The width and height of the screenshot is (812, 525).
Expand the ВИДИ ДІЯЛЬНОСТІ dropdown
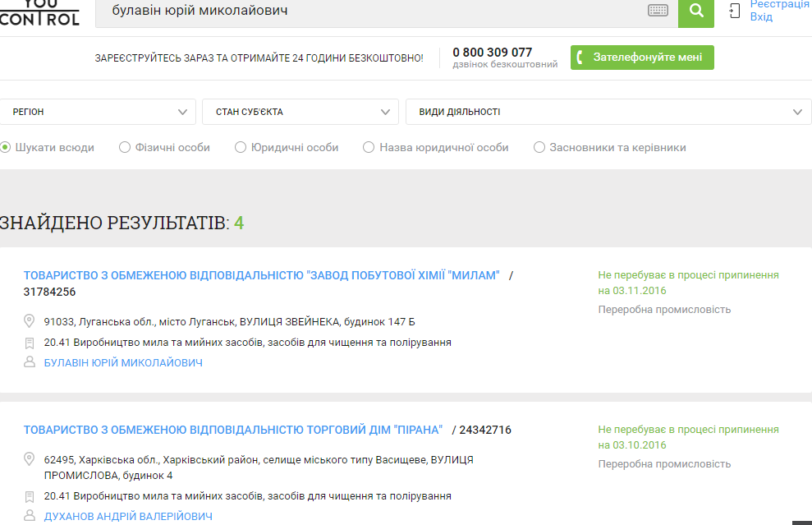(608, 112)
